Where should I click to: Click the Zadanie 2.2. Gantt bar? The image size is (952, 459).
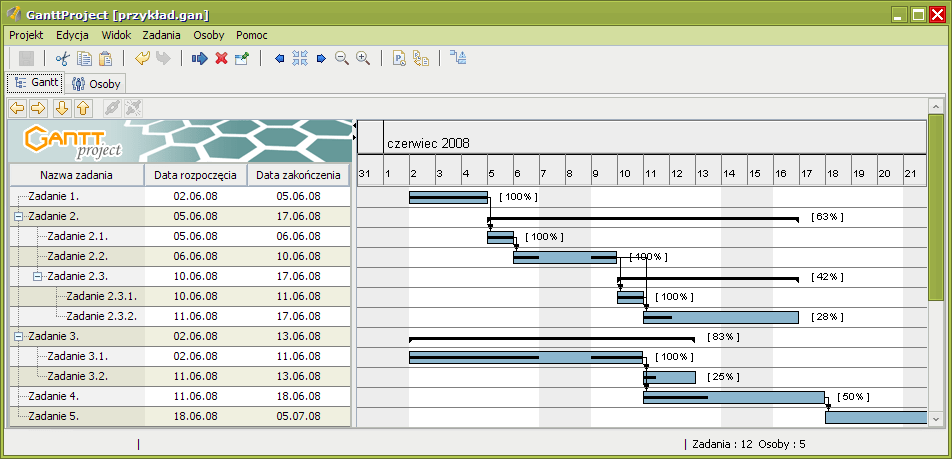click(565, 257)
